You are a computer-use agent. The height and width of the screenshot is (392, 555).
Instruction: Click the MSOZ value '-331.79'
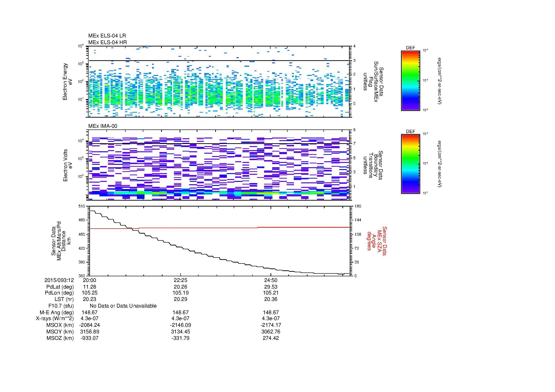pyautogui.click(x=180, y=338)
